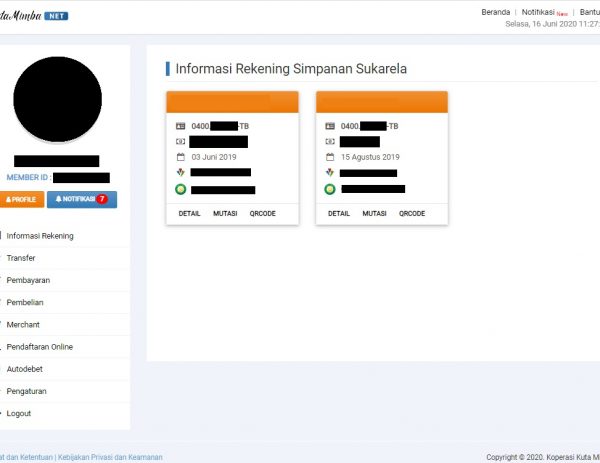Click the green circle icon in second card

330,189
